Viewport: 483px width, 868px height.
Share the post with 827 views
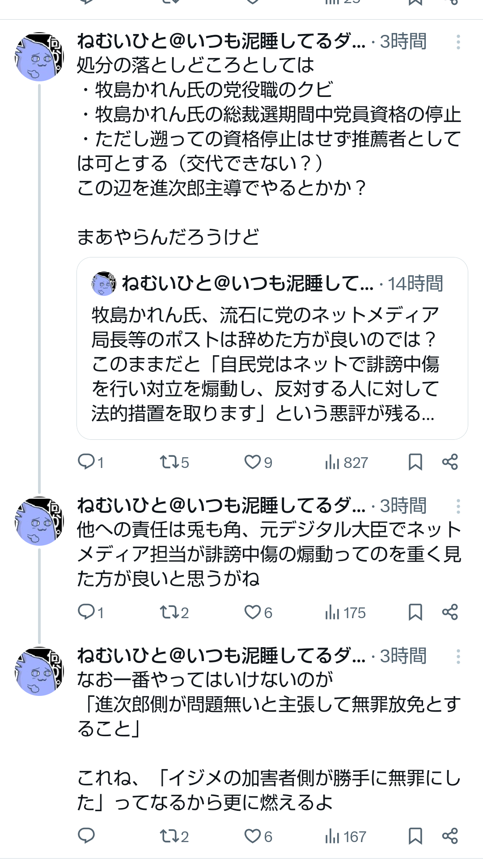pyautogui.click(x=450, y=462)
